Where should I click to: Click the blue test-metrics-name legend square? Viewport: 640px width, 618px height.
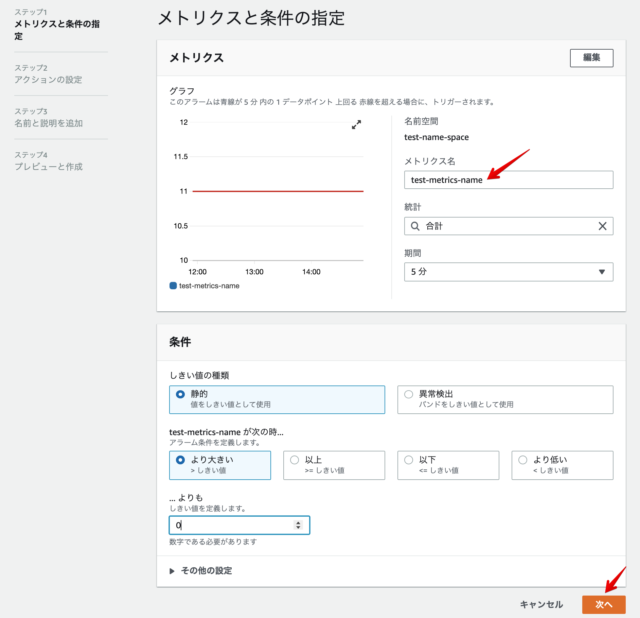[x=173, y=286]
